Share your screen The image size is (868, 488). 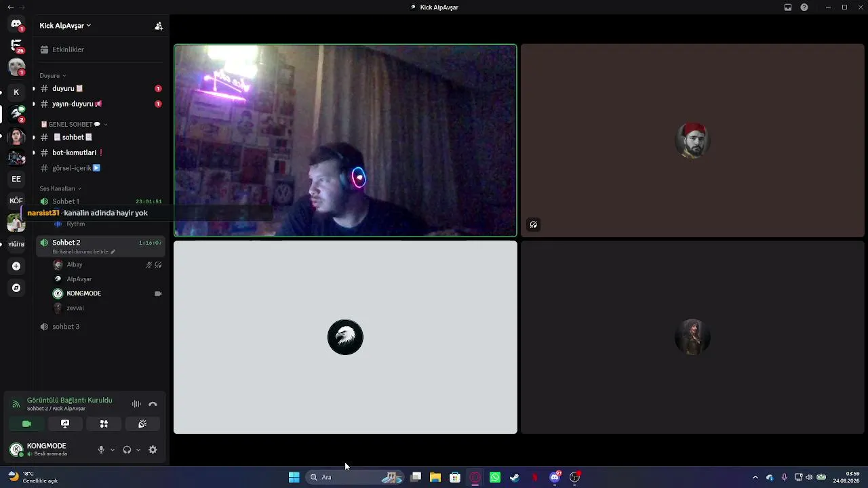pos(65,424)
